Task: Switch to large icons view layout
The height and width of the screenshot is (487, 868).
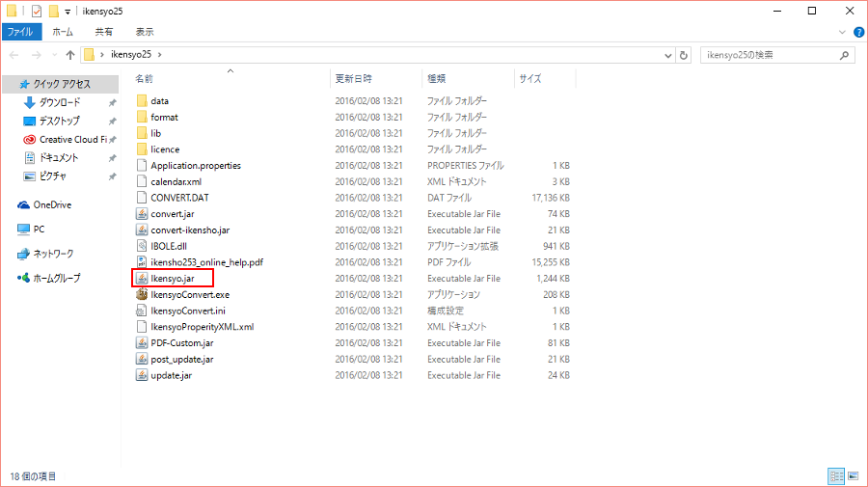Action: click(854, 476)
